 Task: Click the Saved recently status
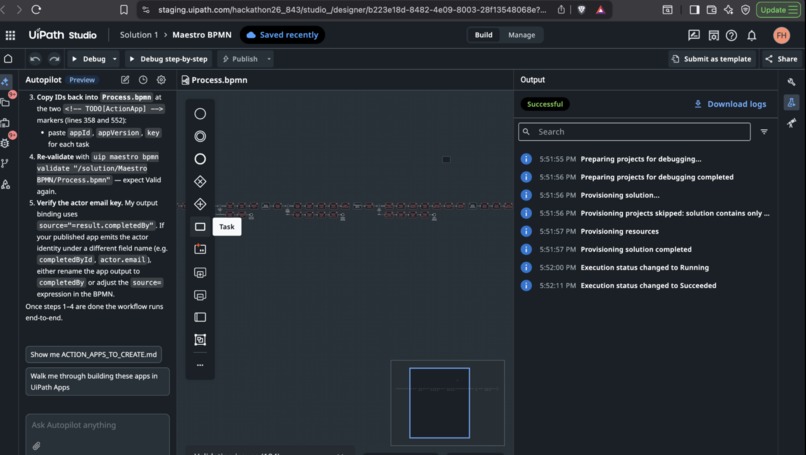pyautogui.click(x=282, y=35)
